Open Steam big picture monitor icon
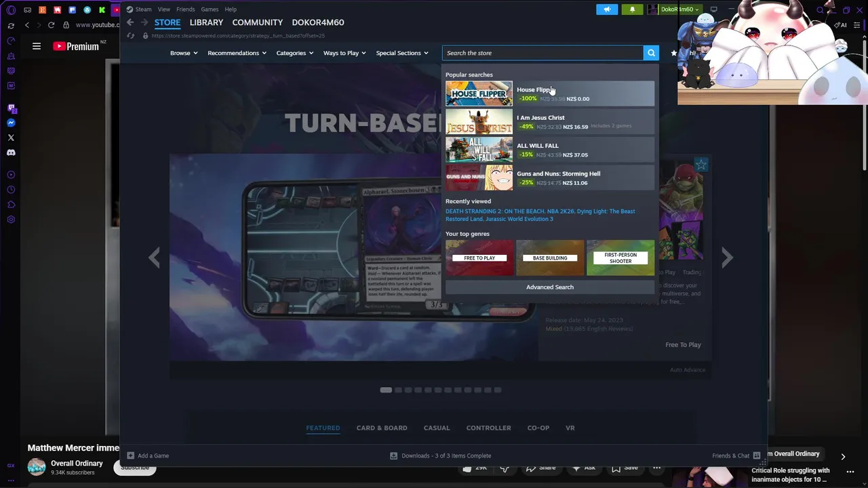This screenshot has width=868, height=488. pos(713,9)
